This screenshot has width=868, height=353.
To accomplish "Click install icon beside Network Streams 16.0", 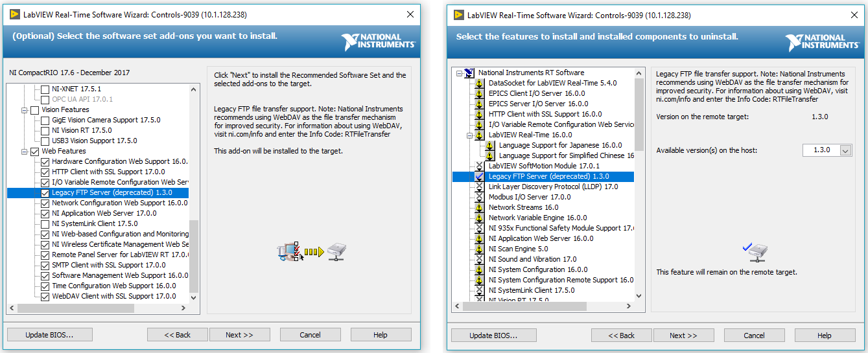I will 480,207.
